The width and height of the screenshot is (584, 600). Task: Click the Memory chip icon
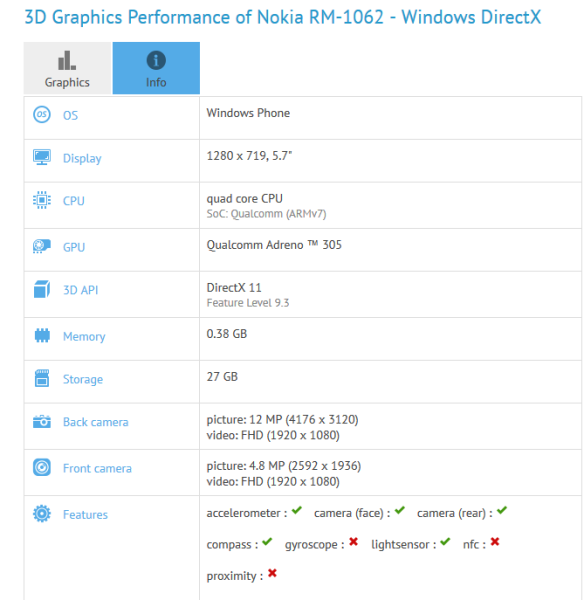42,336
